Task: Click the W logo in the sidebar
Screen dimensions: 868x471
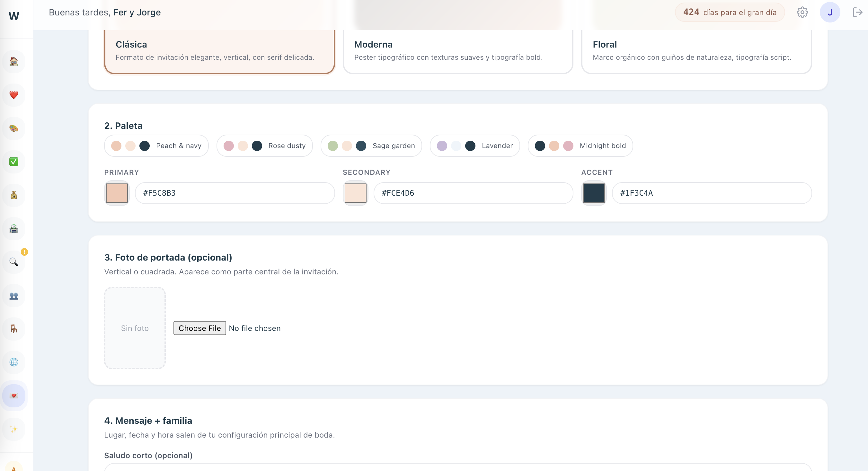Action: coord(14,16)
